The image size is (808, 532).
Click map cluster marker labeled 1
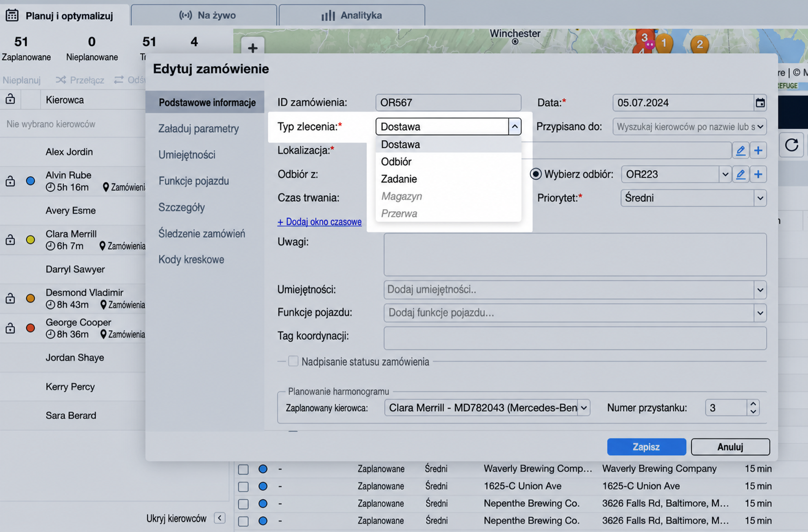click(x=664, y=43)
